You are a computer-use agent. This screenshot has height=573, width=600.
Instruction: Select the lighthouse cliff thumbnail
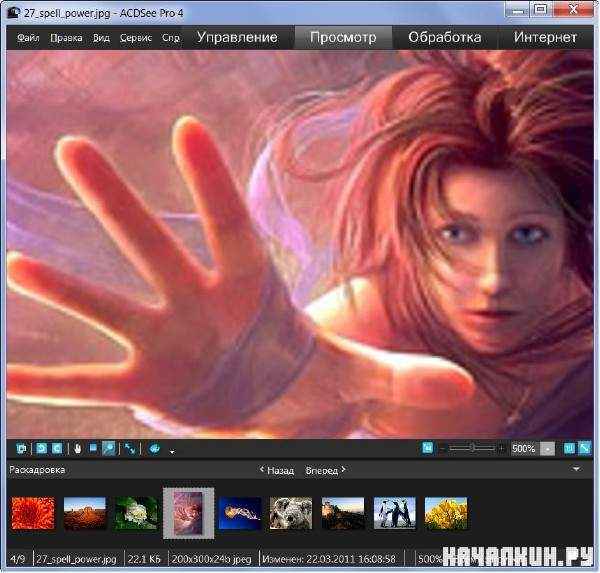coord(343,513)
